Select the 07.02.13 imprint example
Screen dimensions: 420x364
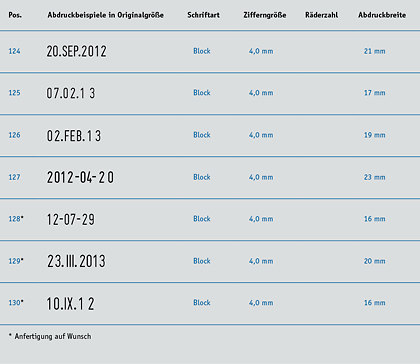pos(71,93)
